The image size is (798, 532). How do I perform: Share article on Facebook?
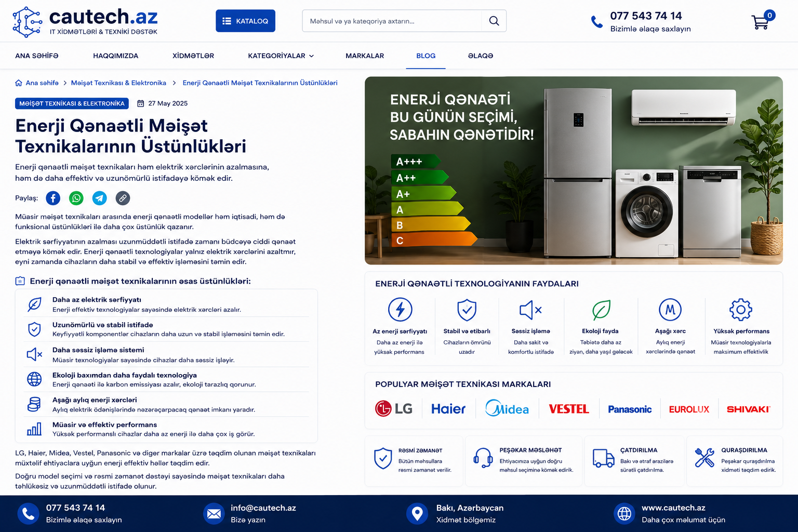point(53,198)
